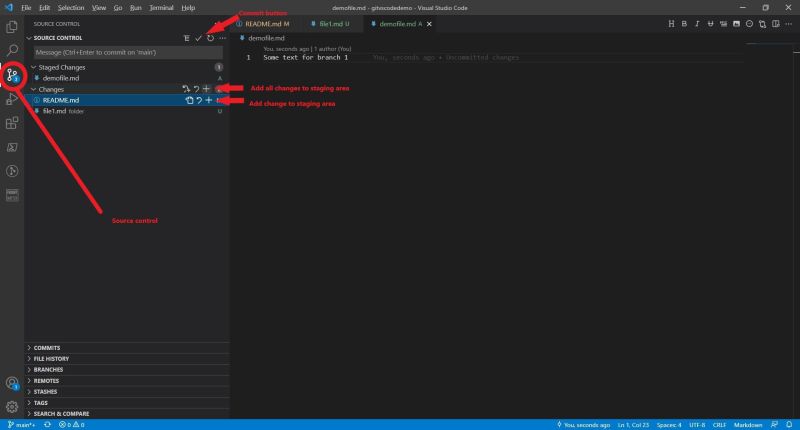Expand the Tags section
The image size is (800, 430).
pos(128,403)
